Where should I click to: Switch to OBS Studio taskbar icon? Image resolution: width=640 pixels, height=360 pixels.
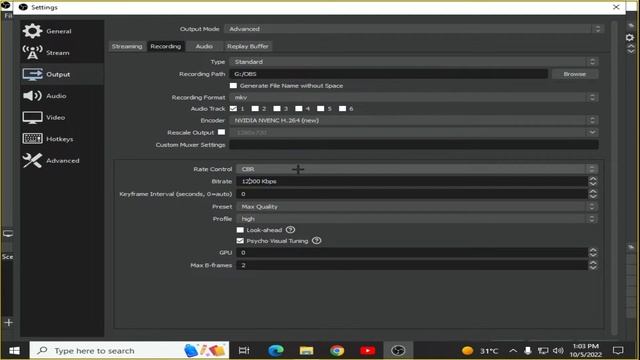pyautogui.click(x=398, y=351)
